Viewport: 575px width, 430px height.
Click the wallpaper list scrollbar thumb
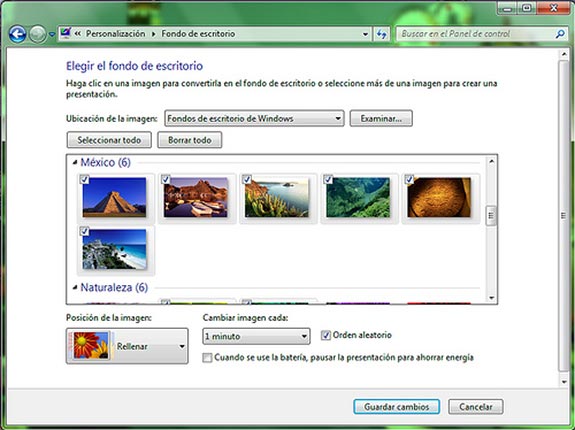click(491, 216)
